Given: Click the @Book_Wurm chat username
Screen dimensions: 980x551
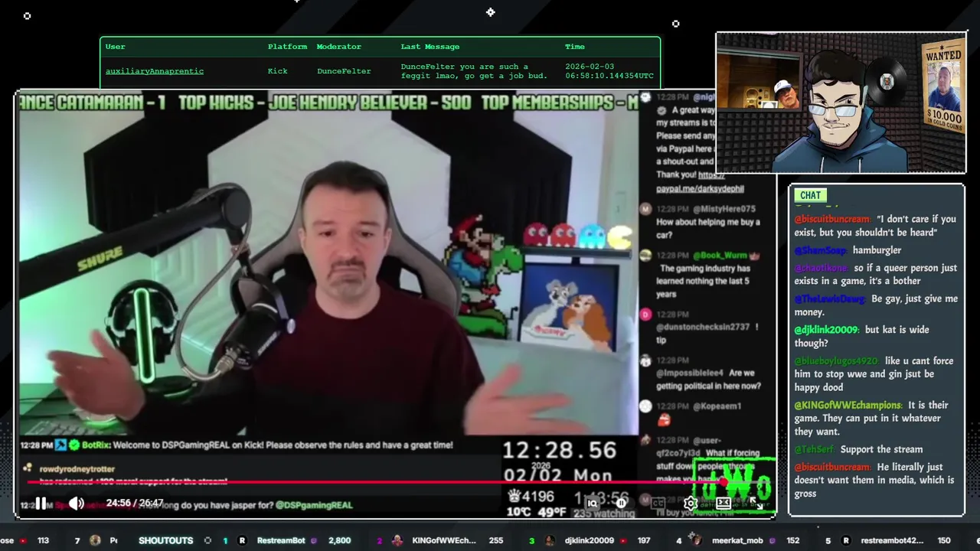Looking at the screenshot, I should point(721,256).
